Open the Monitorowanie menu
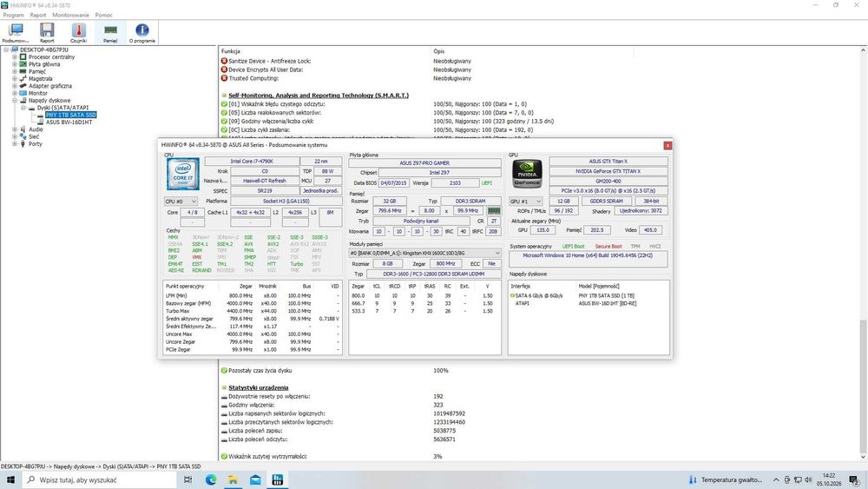 pyautogui.click(x=70, y=15)
